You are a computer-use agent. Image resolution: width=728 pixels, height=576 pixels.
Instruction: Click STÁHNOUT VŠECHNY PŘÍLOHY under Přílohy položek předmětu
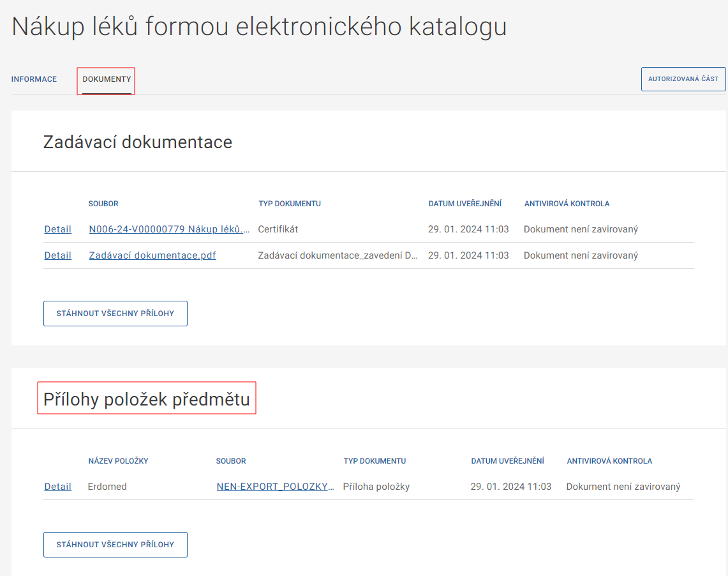[x=115, y=545]
